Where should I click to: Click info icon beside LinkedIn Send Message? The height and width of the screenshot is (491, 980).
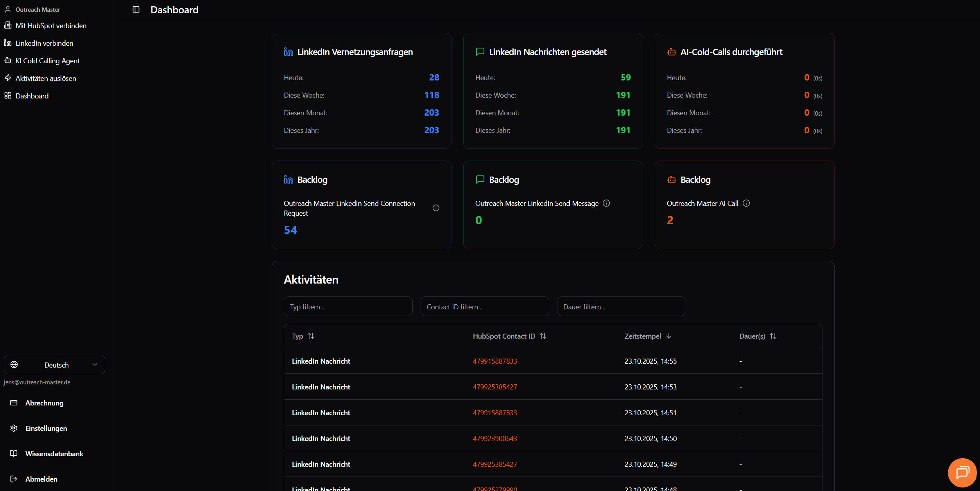tap(606, 203)
